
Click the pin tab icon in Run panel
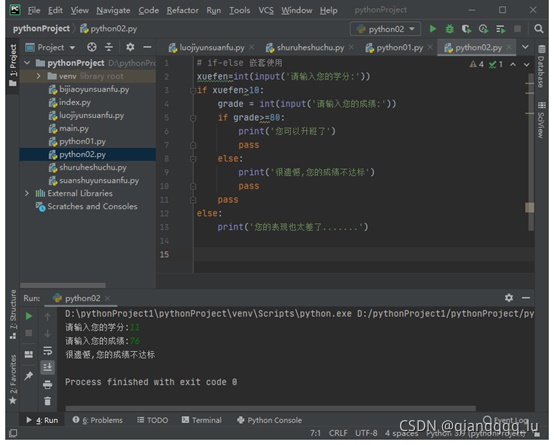click(29, 375)
